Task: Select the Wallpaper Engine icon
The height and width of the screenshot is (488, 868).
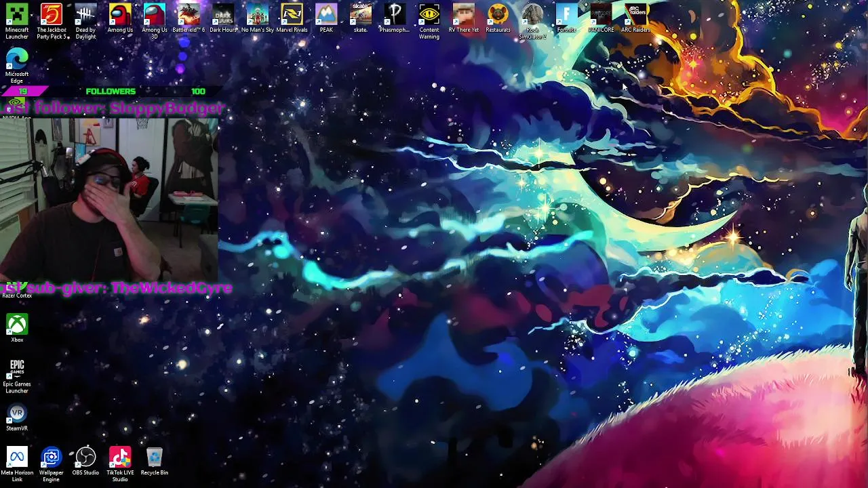Action: coord(52,464)
